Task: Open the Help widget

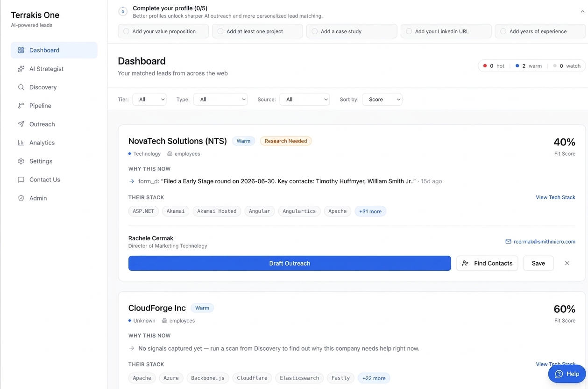Action: (x=567, y=374)
